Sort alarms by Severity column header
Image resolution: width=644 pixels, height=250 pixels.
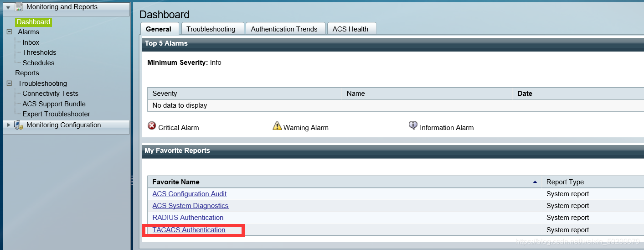[x=244, y=94]
